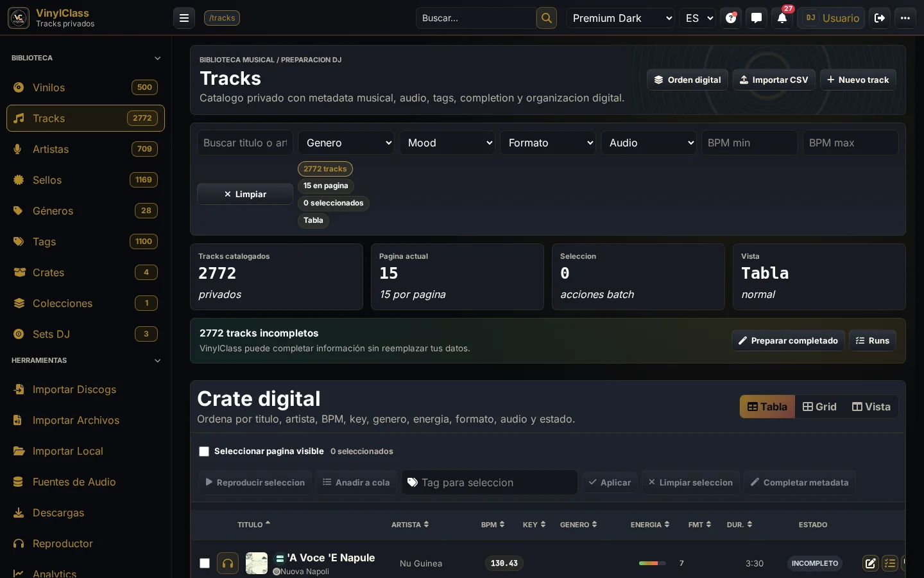The height and width of the screenshot is (578, 924).
Task: Click the Limpiar seleccion button
Action: (x=690, y=482)
